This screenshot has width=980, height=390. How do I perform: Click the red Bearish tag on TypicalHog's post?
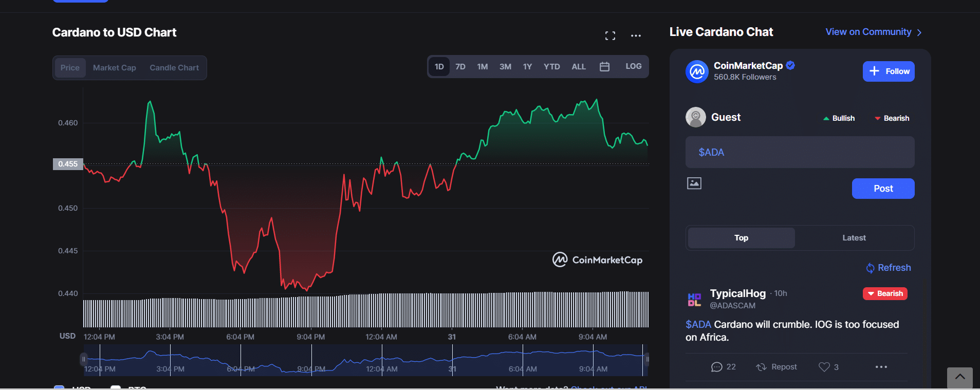[x=885, y=293]
